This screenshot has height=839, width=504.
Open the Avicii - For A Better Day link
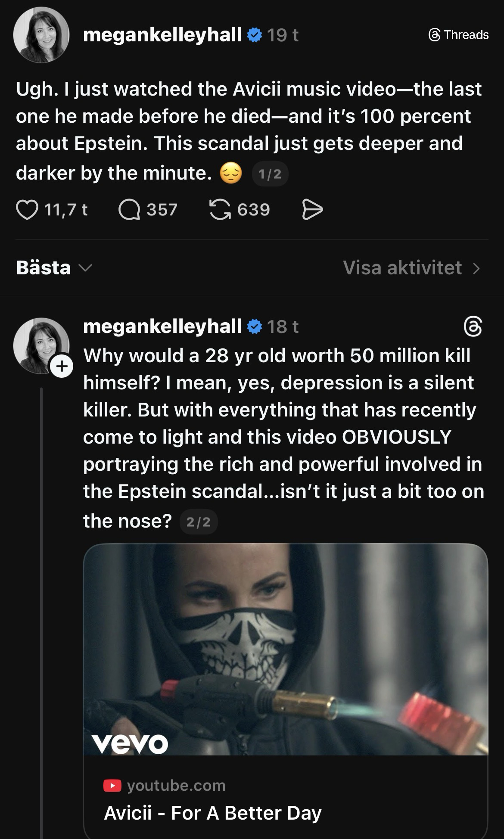[x=213, y=813]
